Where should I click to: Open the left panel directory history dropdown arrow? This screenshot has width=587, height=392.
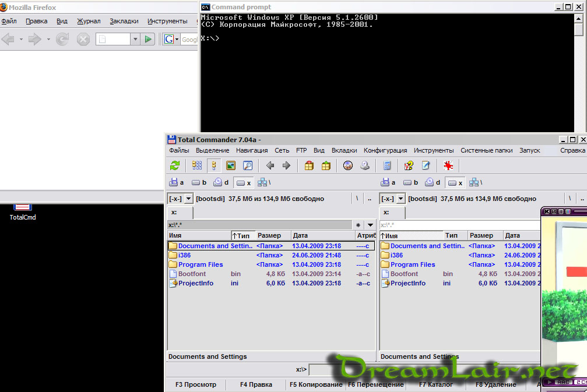370,225
